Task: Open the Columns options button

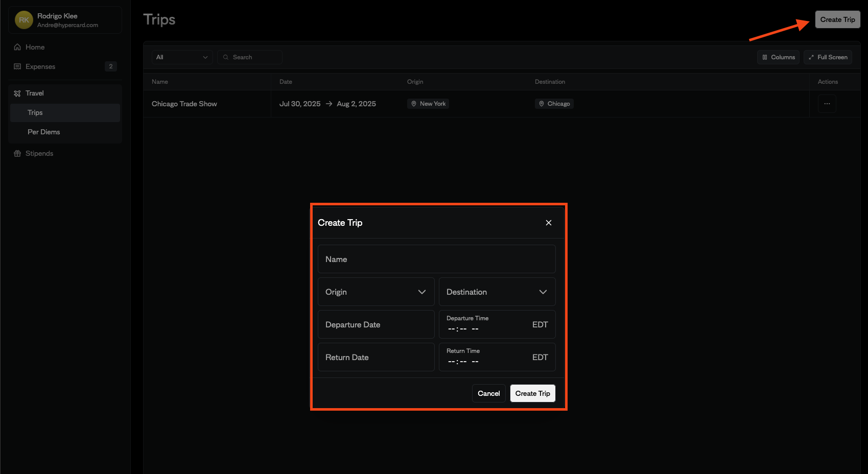Action: [778, 57]
